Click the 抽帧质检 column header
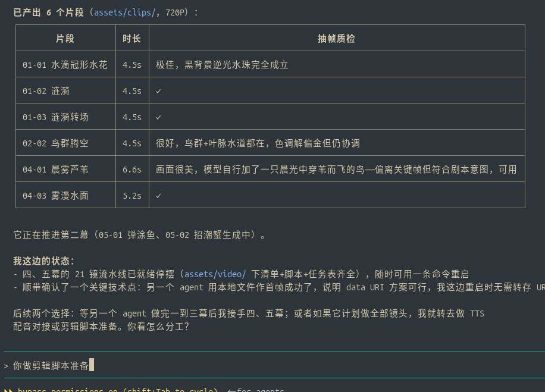545x392 pixels. click(x=336, y=38)
